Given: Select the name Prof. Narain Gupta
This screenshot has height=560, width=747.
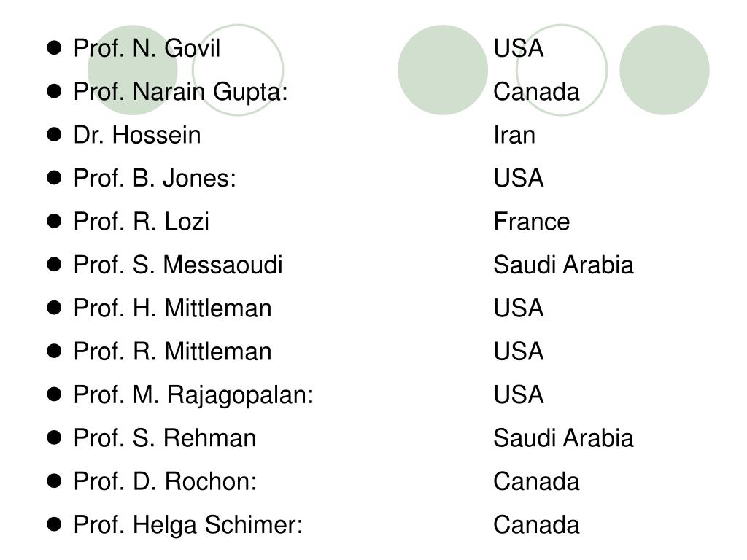Looking at the screenshot, I should point(181,91).
